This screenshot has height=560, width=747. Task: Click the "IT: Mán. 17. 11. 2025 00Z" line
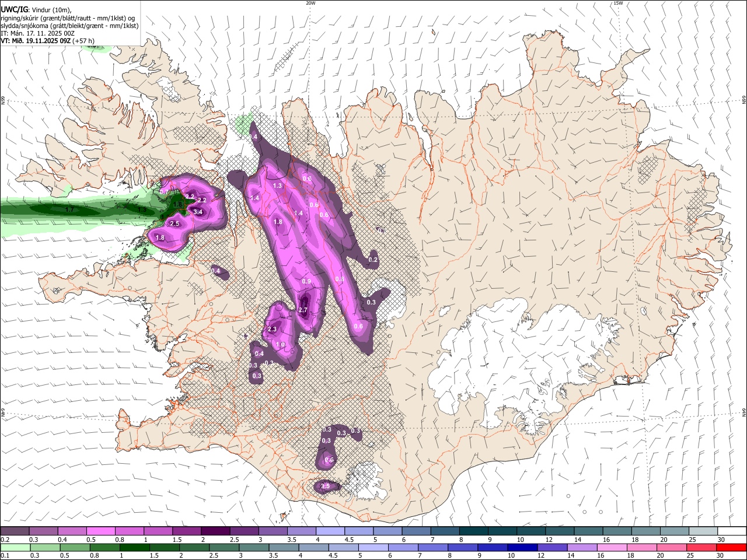click(x=37, y=33)
